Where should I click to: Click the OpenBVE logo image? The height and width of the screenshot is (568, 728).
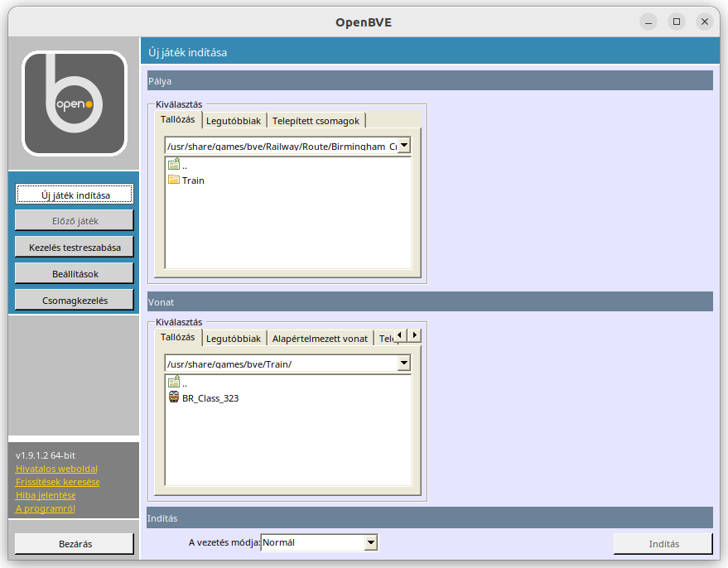(75, 103)
